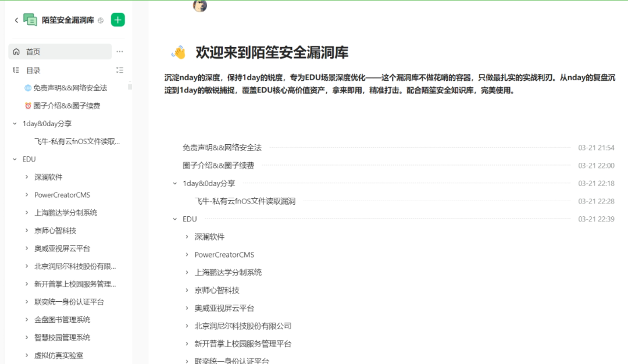Expand 上海鹏达学分制系统 chevron in the main list
The image size is (628, 364).
pyautogui.click(x=187, y=272)
